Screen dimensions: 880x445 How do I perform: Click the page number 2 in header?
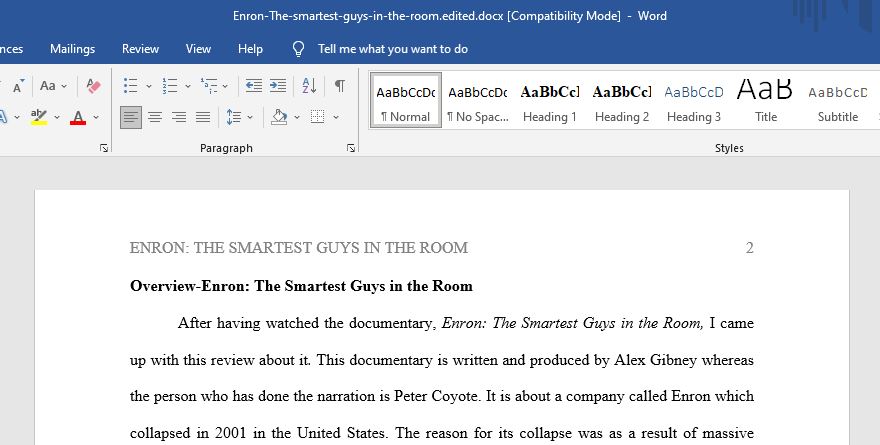[x=749, y=247]
